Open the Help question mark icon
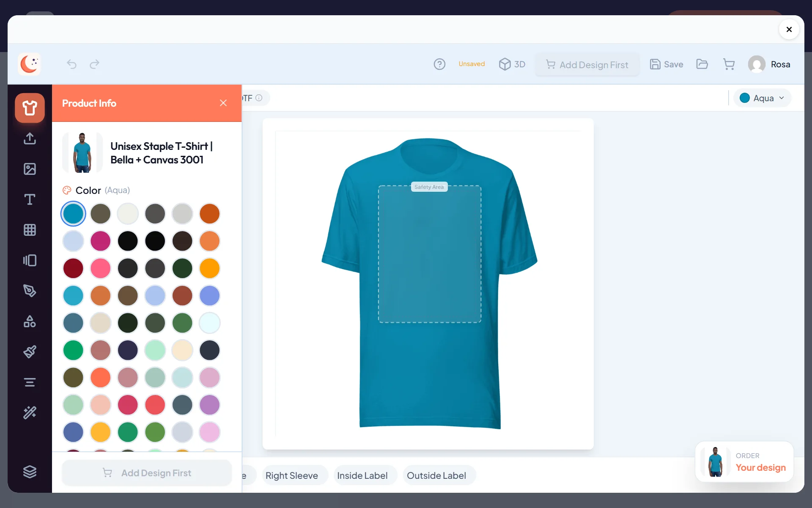 [x=439, y=64]
